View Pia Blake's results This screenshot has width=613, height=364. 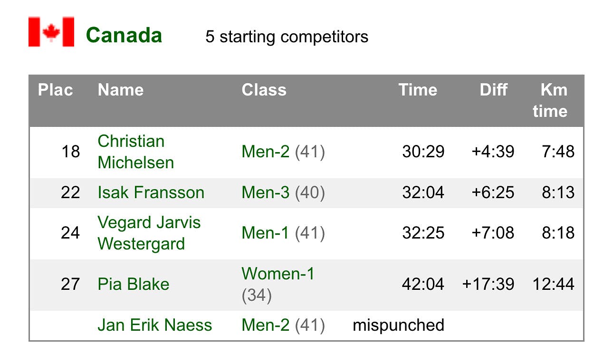point(134,284)
